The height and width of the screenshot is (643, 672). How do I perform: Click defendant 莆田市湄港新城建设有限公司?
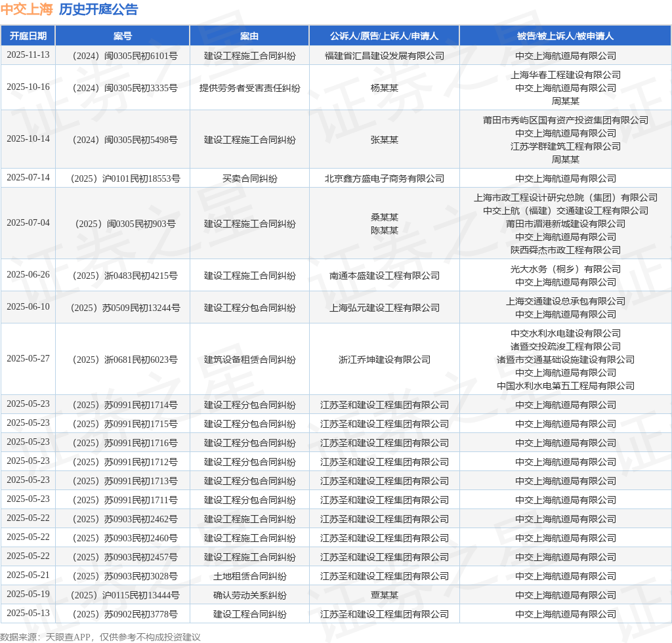565,224
